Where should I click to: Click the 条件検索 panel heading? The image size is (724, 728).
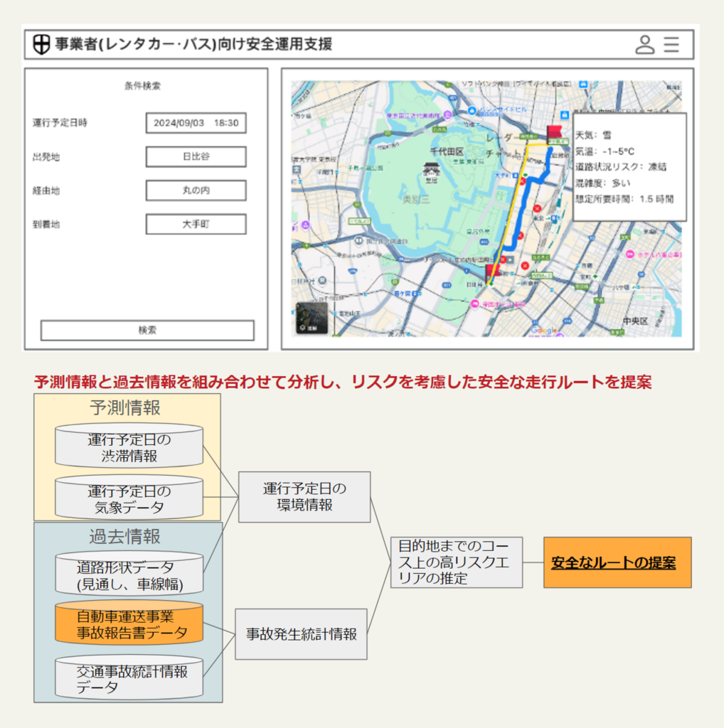(142, 85)
